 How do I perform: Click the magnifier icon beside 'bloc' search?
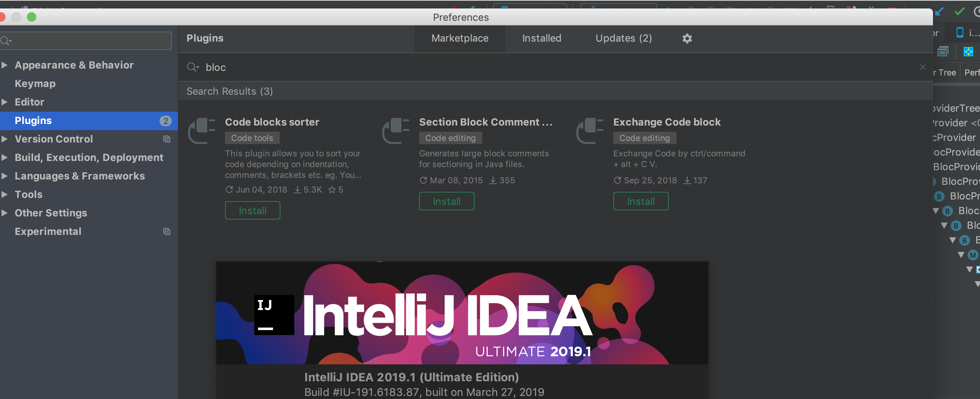point(193,67)
